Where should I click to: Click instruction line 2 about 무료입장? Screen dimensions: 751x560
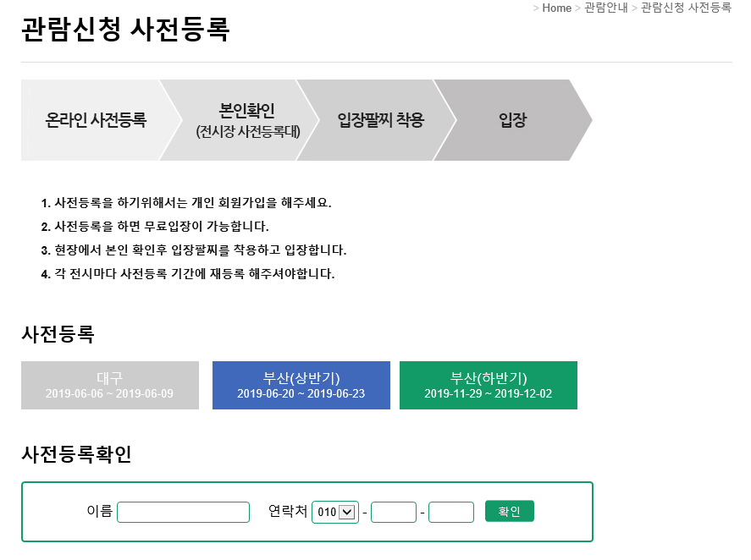[155, 227]
